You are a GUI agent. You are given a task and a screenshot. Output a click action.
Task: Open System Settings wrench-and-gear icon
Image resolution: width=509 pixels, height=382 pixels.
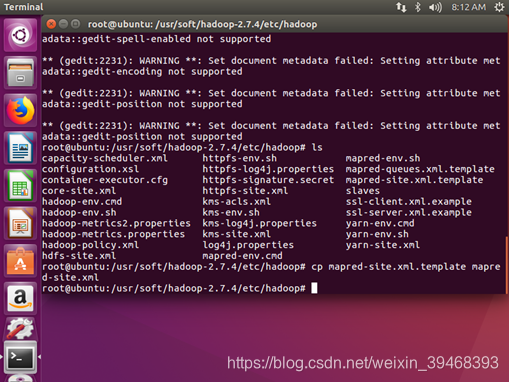point(20,328)
